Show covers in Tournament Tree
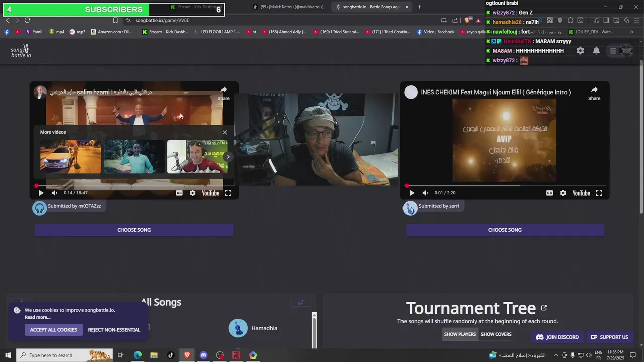 pos(496,334)
